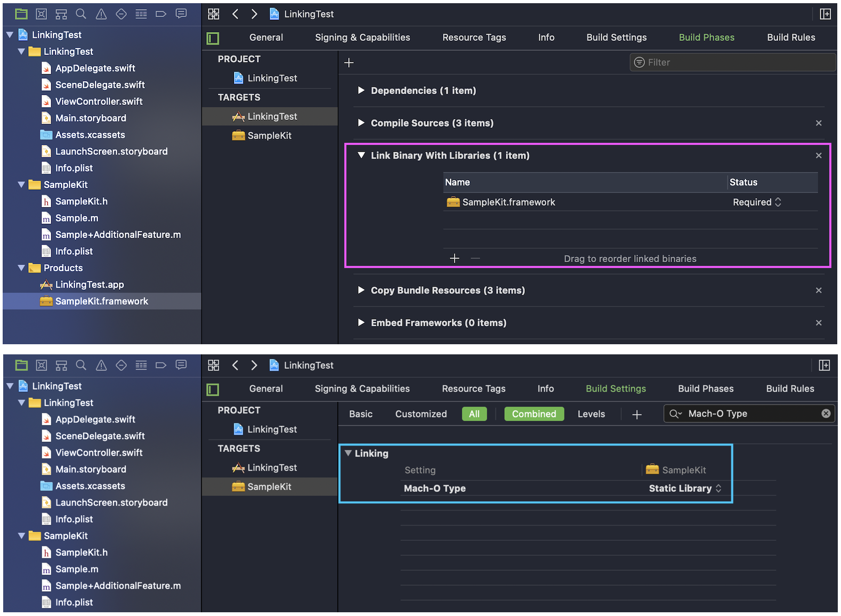Open Report navigator in top window

coord(181,14)
